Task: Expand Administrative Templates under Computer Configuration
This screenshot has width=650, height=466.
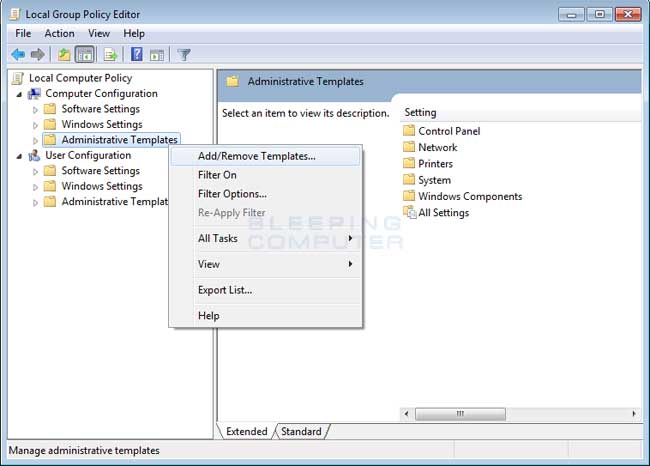Action: click(35, 141)
